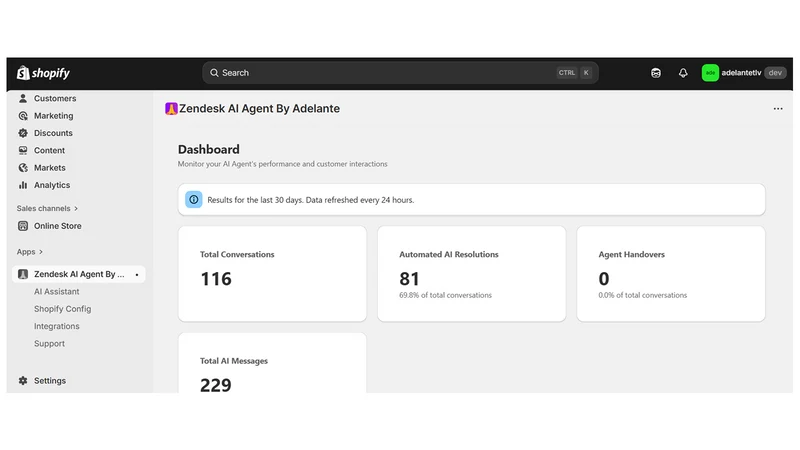Select Zendesk AI Agent By... in sidebar
This screenshot has width=800, height=450.
pos(79,274)
